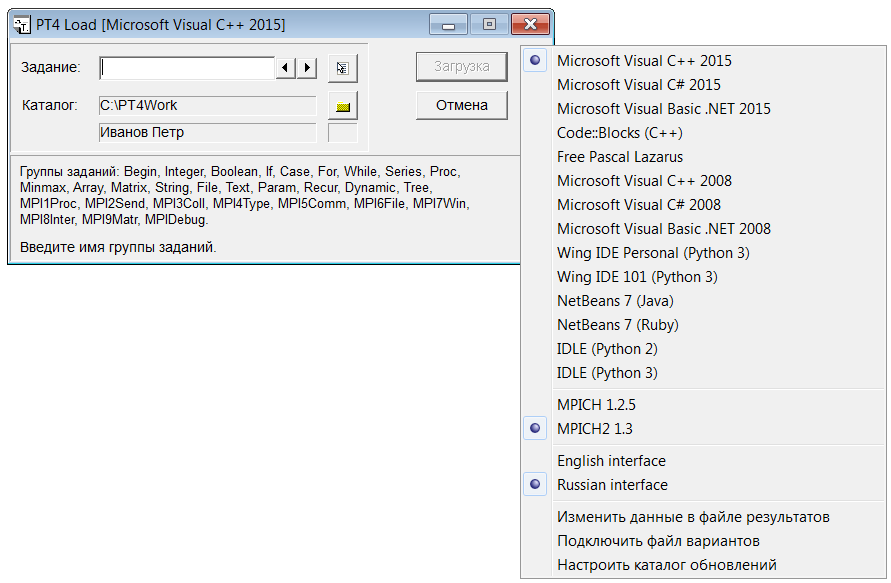Click the Отмена button
The height and width of the screenshot is (583, 891).
pyautogui.click(x=461, y=105)
